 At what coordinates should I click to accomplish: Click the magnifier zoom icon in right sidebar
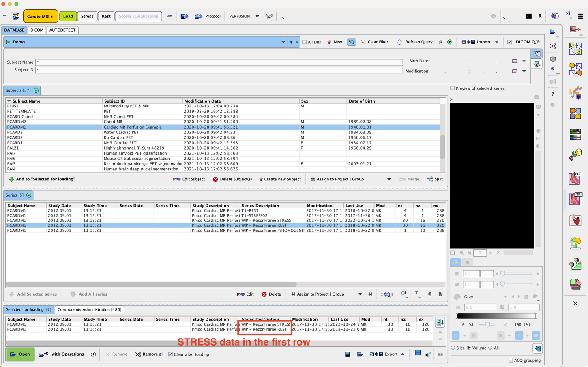pyautogui.click(x=553, y=69)
